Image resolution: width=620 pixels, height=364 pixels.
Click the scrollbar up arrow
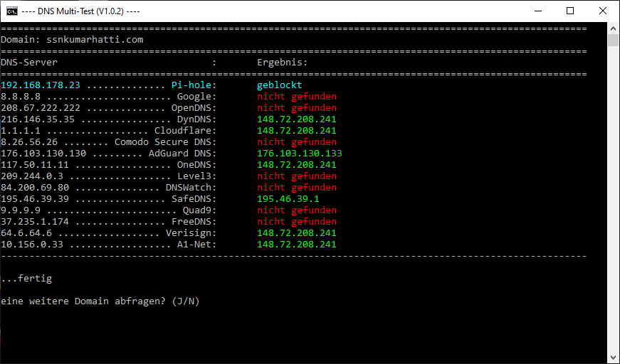tap(613, 28)
